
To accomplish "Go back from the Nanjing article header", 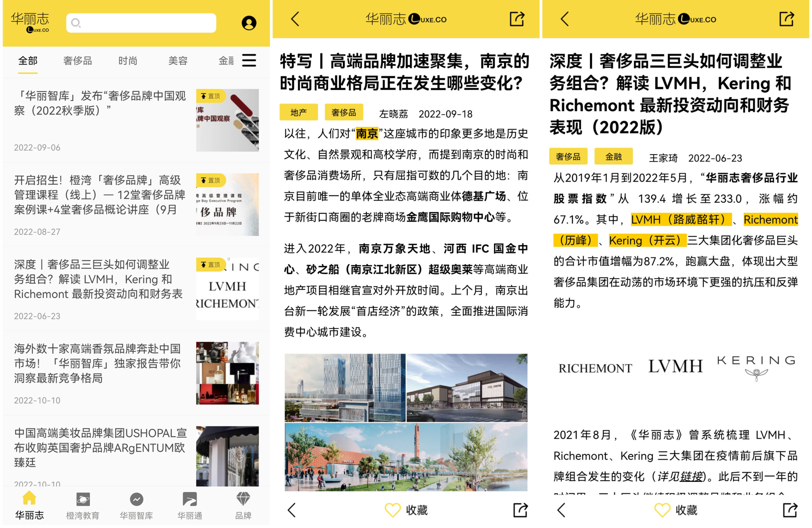I will 295,19.
